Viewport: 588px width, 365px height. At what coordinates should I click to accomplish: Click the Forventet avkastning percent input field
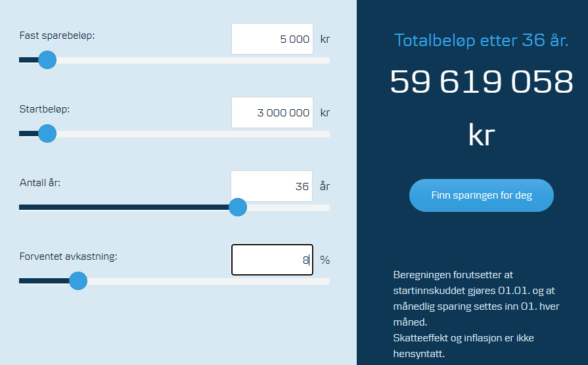pos(272,260)
